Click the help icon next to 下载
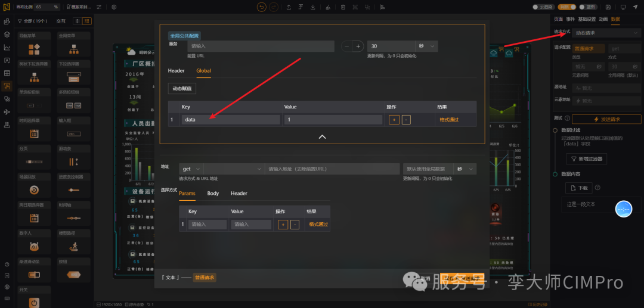Viewport: 644px width, 308px height. coord(597,188)
